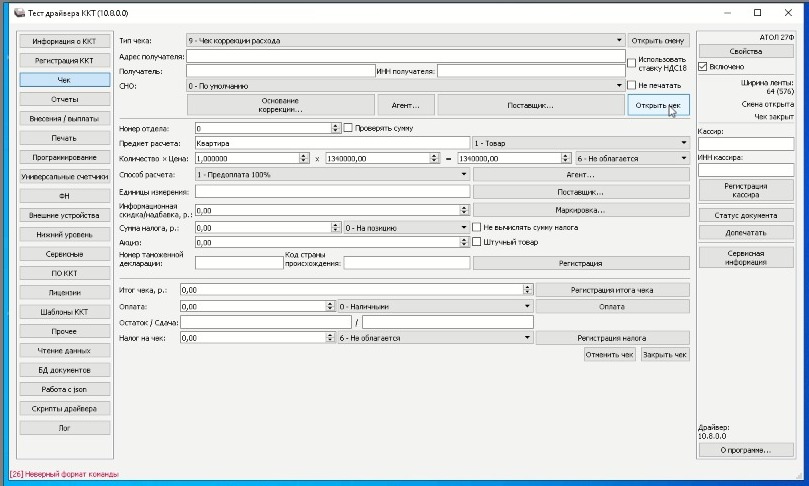Uncheck the "Включено" checkbox
809x486 pixels.
pos(703,67)
